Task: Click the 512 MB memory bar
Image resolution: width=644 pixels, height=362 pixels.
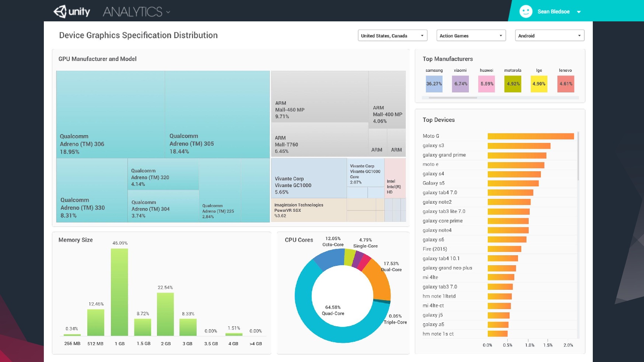Action: (x=96, y=323)
